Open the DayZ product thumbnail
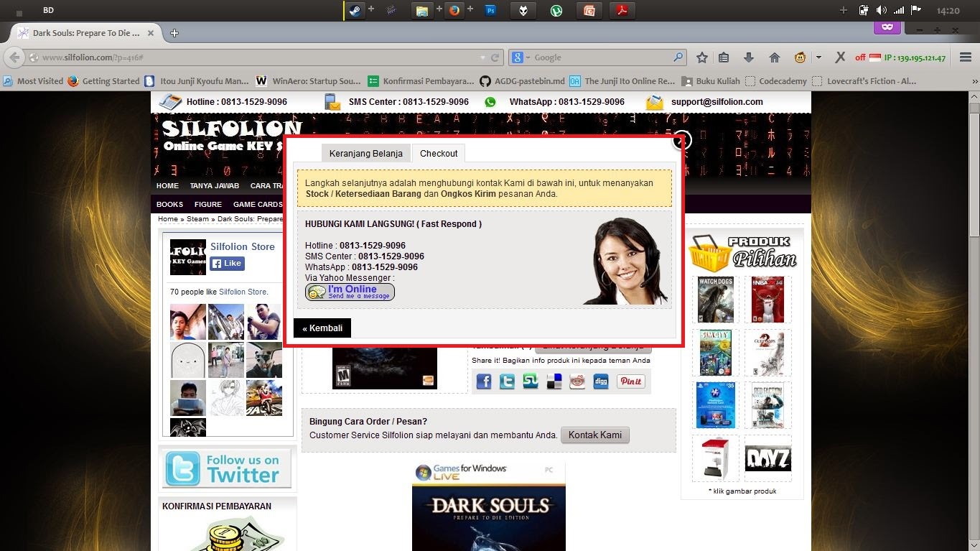This screenshot has width=980, height=551. 767,458
